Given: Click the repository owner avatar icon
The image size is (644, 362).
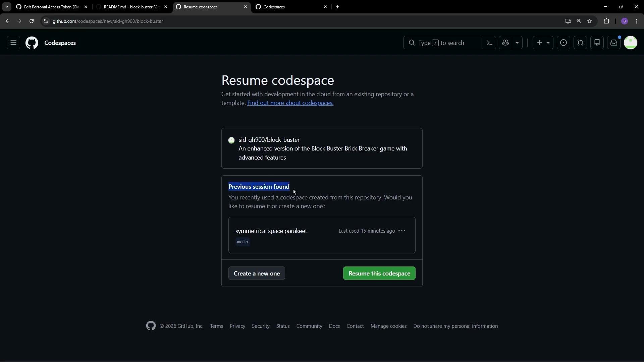Looking at the screenshot, I should (x=231, y=140).
